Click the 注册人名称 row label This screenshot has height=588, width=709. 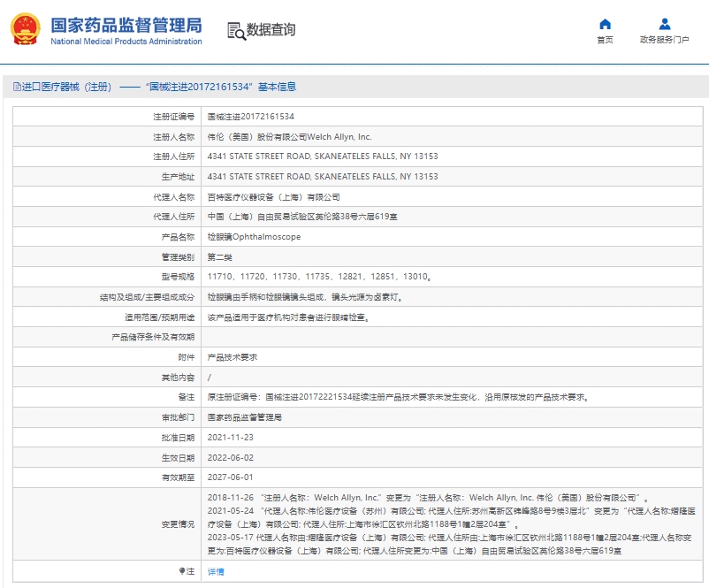(173, 136)
